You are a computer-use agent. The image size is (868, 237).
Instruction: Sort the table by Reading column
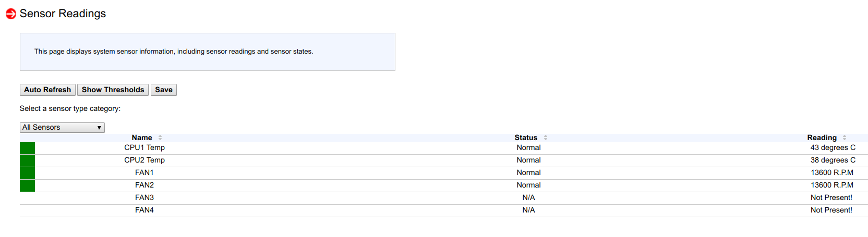[x=845, y=138]
